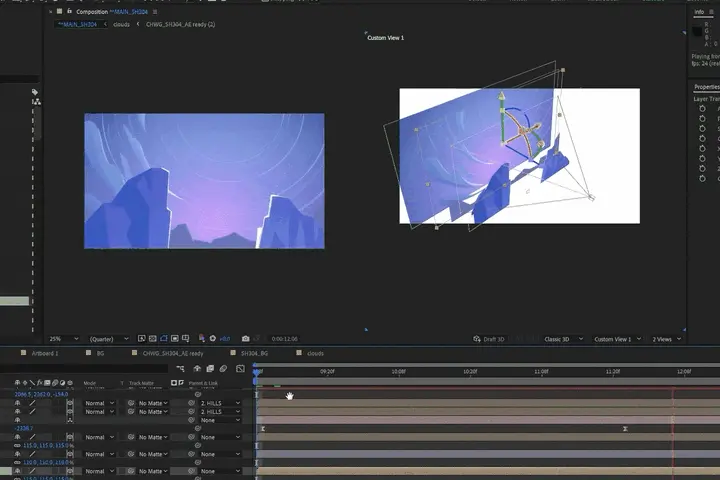Switch to the Artboard 1 timeline tab
This screenshot has width=720, height=480.
(45, 353)
